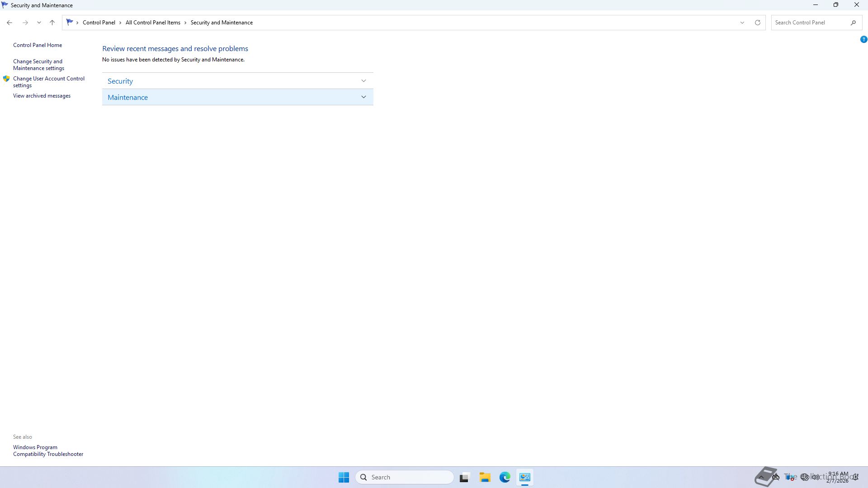Click the Back navigation arrow

9,23
